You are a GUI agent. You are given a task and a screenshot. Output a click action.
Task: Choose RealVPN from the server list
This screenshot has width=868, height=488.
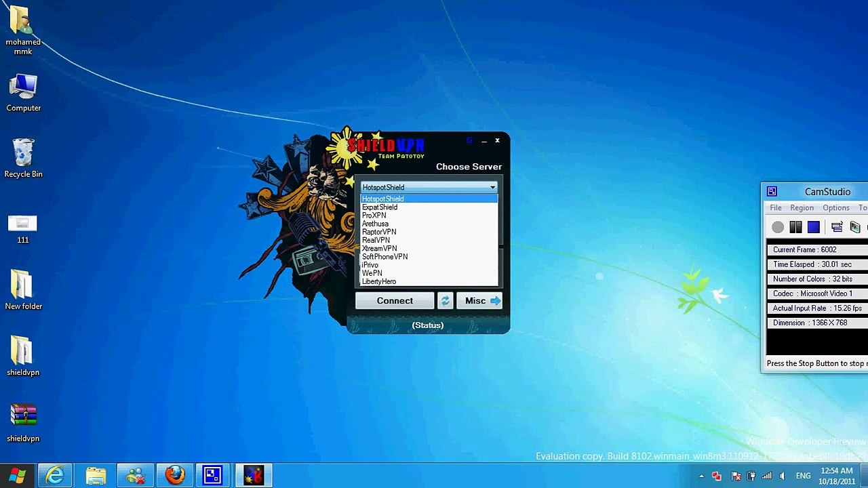[x=429, y=240]
